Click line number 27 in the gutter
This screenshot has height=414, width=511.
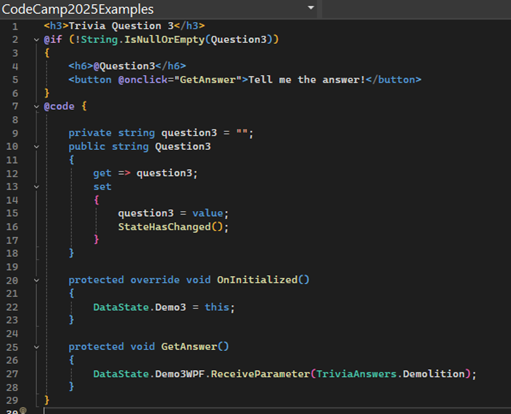tap(12, 374)
